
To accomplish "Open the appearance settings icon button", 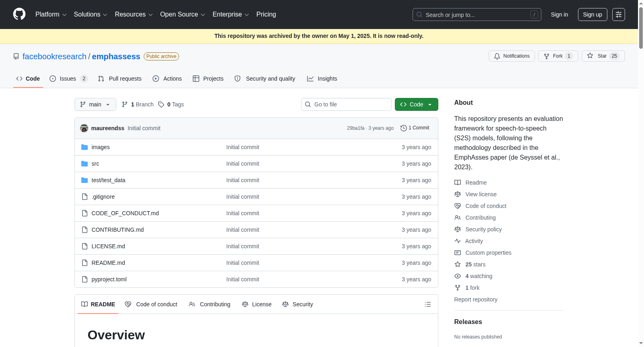I will [619, 15].
